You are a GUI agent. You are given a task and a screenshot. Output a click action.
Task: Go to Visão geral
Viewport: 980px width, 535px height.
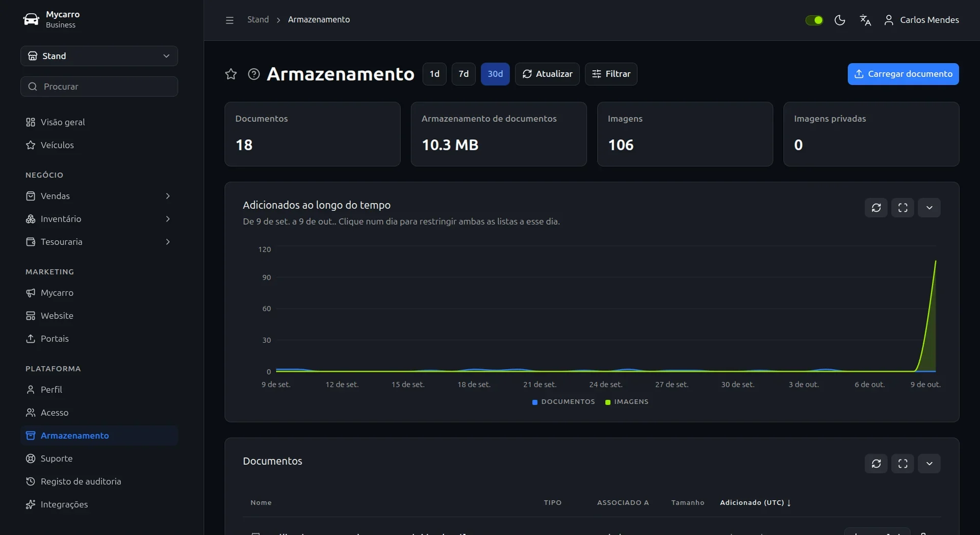[x=99, y=122]
